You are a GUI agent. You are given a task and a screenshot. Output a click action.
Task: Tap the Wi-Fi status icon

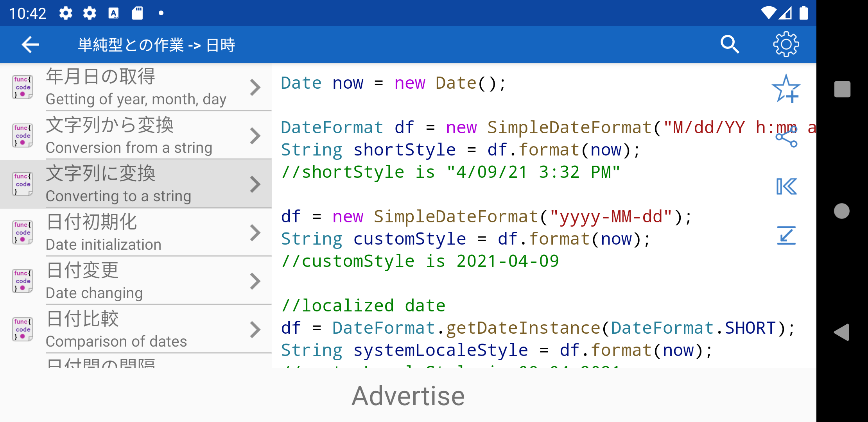pos(768,13)
